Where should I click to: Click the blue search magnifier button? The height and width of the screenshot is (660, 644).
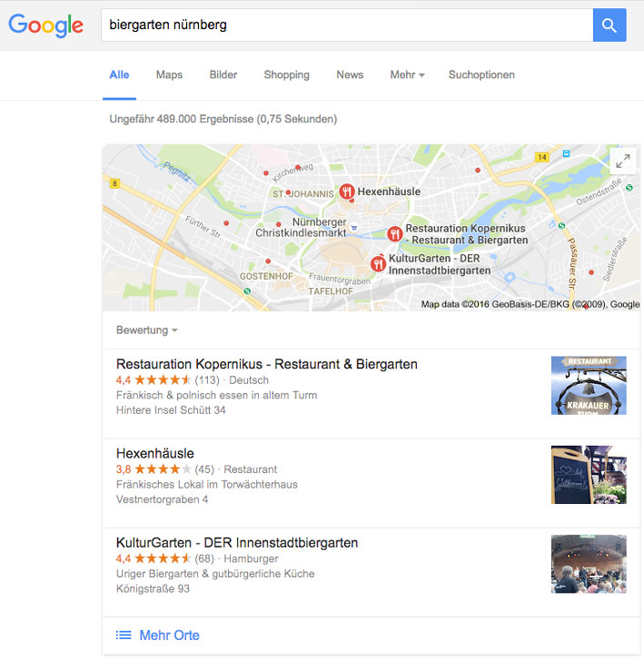[609, 25]
